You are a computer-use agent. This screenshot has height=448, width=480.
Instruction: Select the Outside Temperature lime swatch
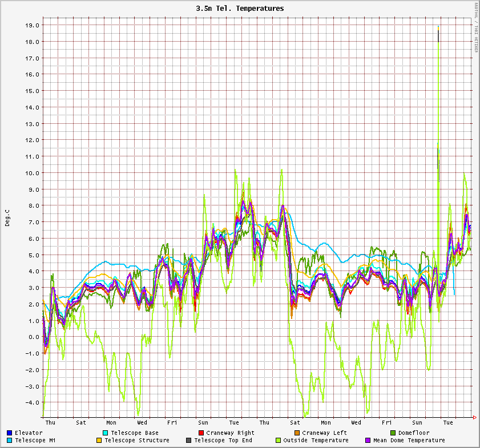pos(279,441)
